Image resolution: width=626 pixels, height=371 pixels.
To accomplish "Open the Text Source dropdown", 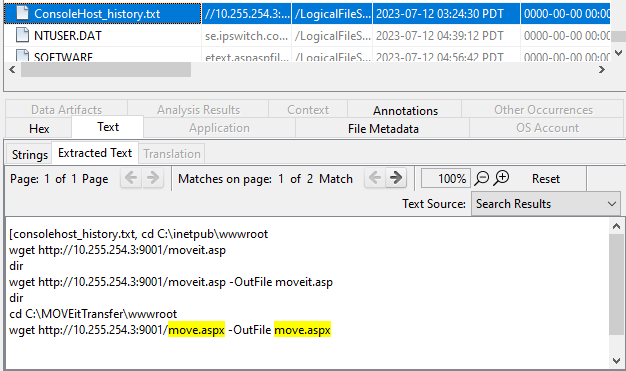I will click(545, 204).
